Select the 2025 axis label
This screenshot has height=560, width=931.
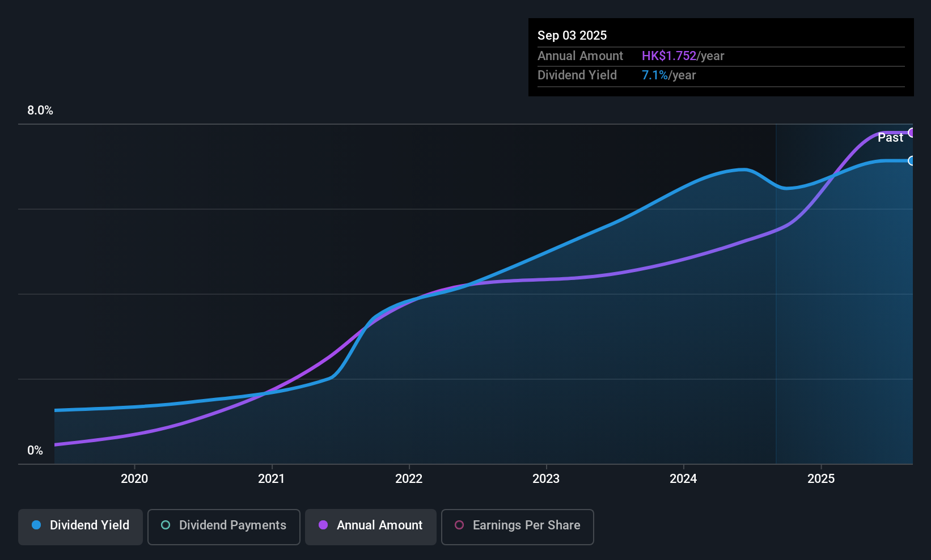(x=821, y=478)
